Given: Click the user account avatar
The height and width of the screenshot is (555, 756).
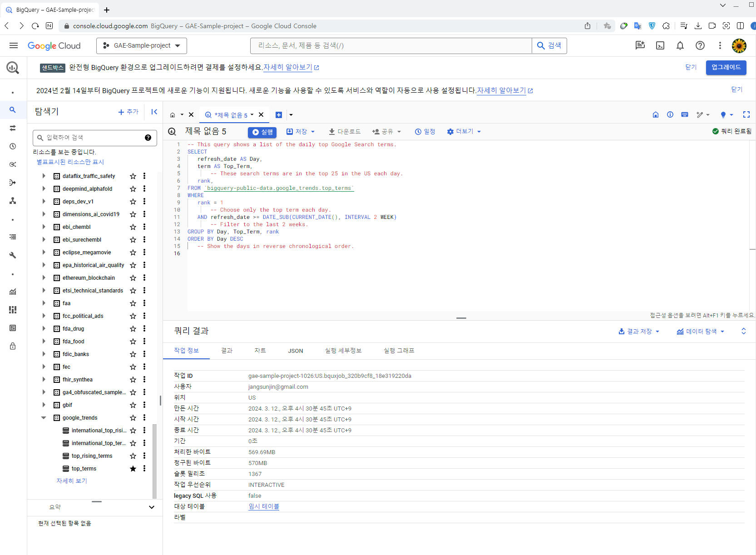Looking at the screenshot, I should click(739, 45).
